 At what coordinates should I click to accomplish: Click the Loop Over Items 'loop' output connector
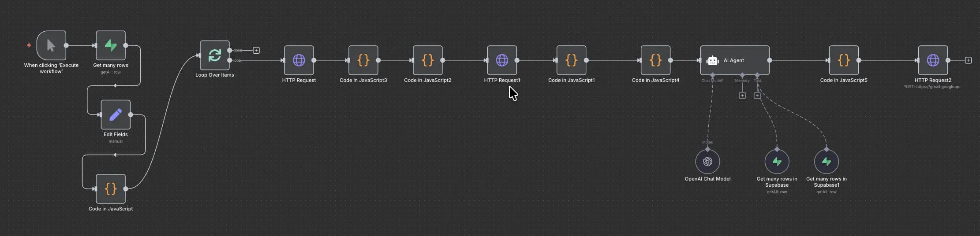230,60
